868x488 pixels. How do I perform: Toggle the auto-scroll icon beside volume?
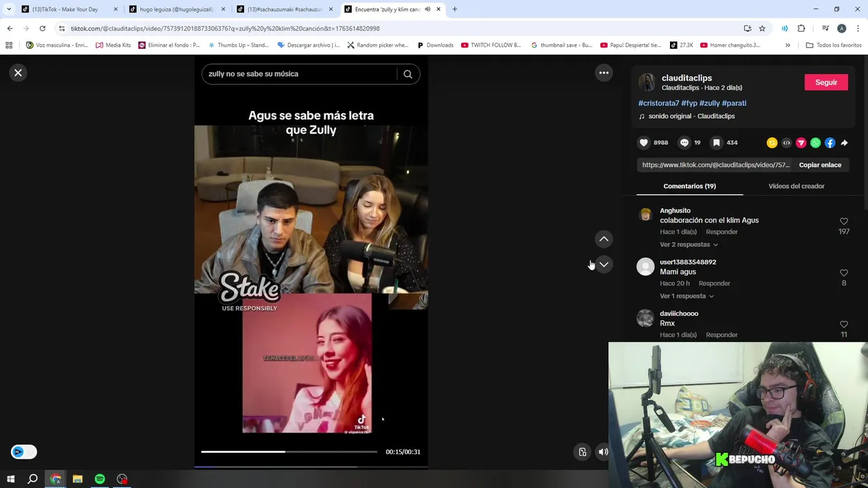(583, 452)
